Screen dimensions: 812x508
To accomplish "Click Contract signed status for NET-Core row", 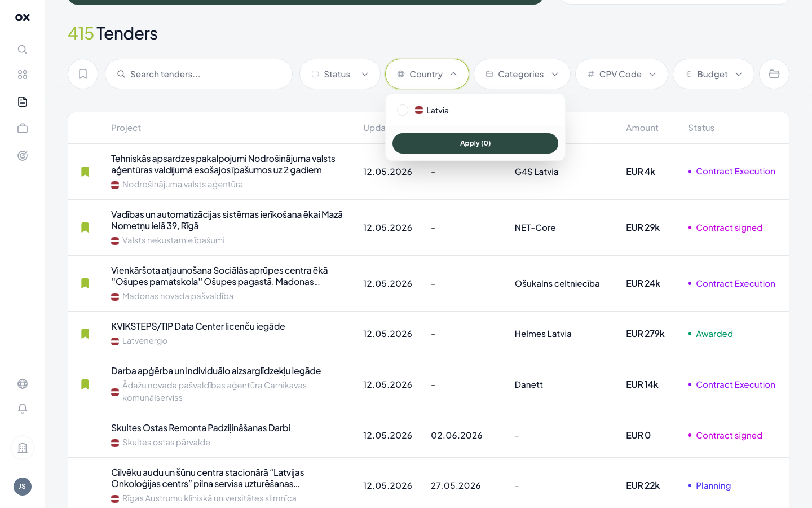I will [x=729, y=227].
